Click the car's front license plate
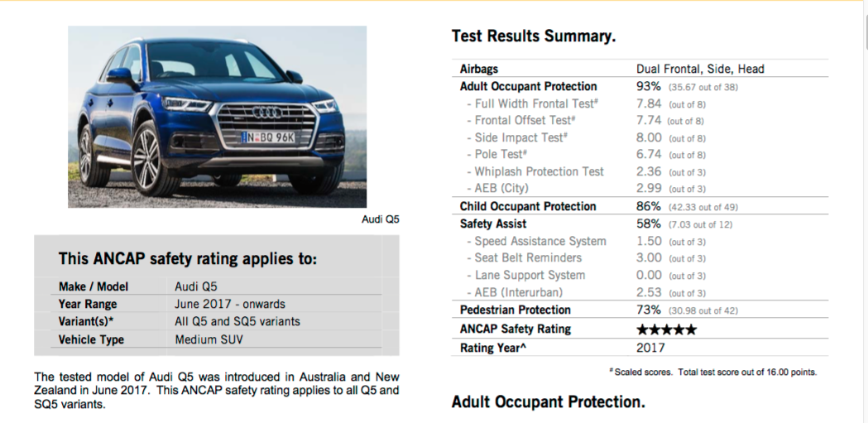This screenshot has width=868, height=423. coord(269,137)
